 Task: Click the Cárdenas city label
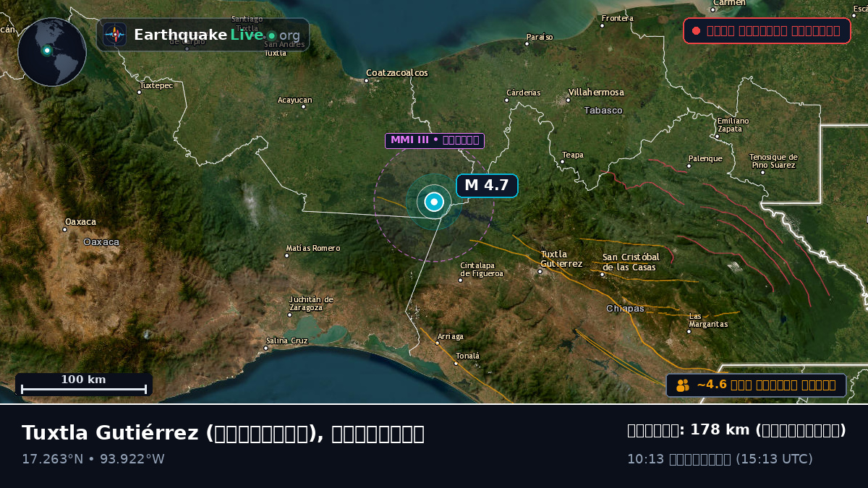pyautogui.click(x=524, y=93)
